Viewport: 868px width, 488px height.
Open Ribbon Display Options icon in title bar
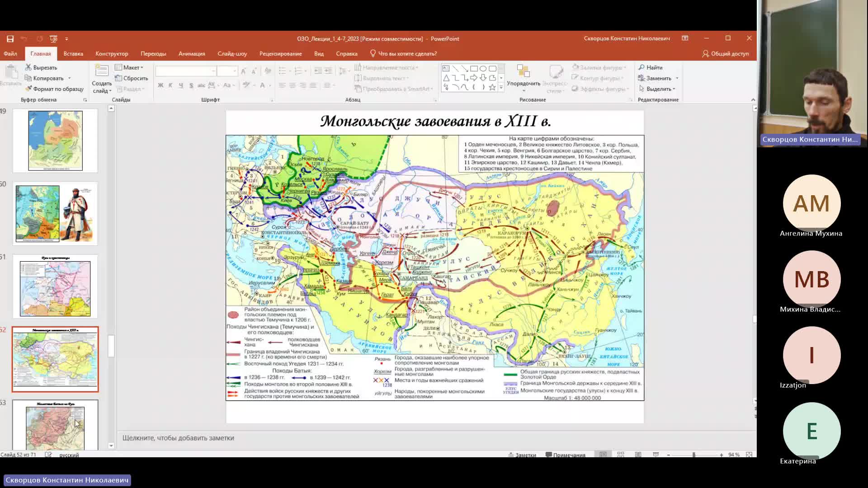pos(685,38)
